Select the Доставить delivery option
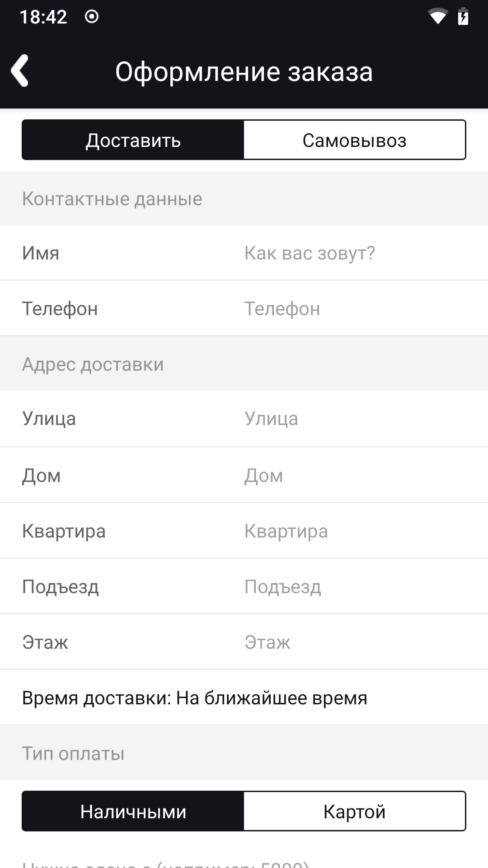The height and width of the screenshot is (868, 488). tap(133, 140)
